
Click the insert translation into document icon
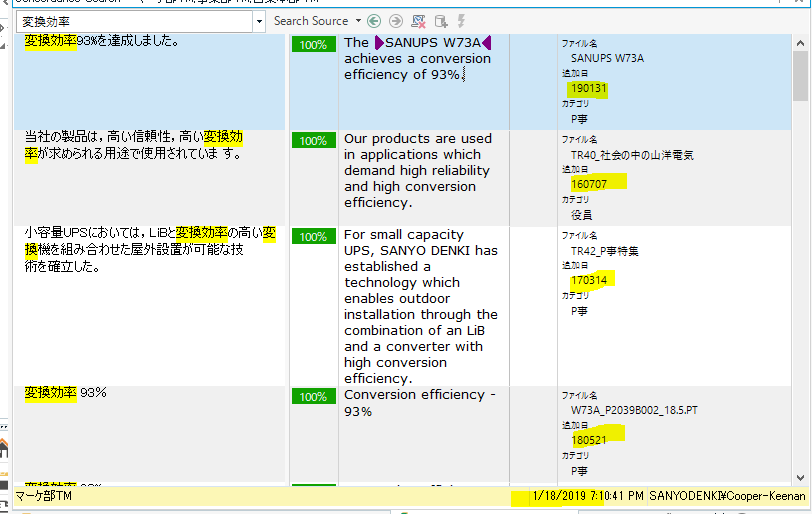point(441,21)
